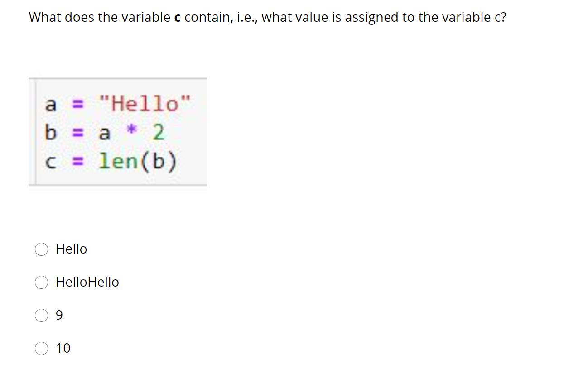Click the answer label 9
This screenshot has width=588, height=379.
(x=58, y=315)
